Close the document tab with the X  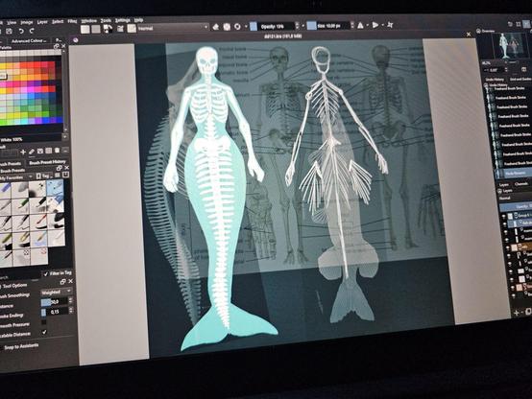(x=469, y=34)
